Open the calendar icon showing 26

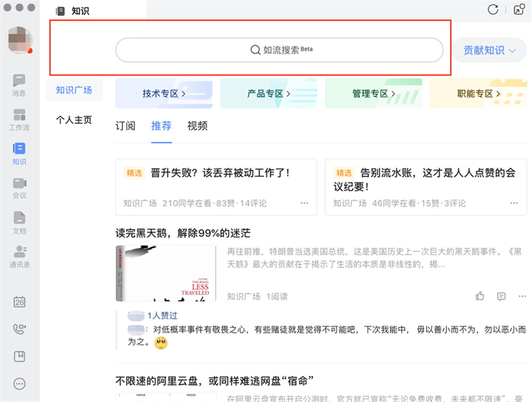pyautogui.click(x=19, y=301)
